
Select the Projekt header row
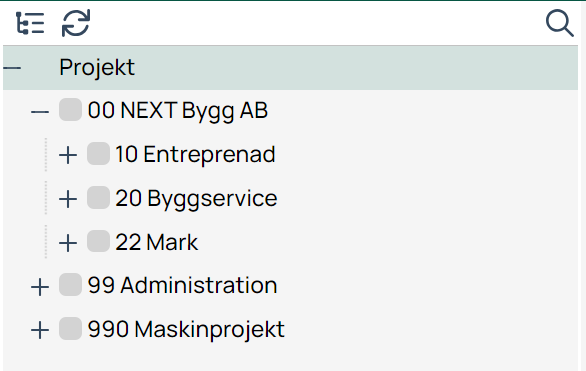pos(290,68)
